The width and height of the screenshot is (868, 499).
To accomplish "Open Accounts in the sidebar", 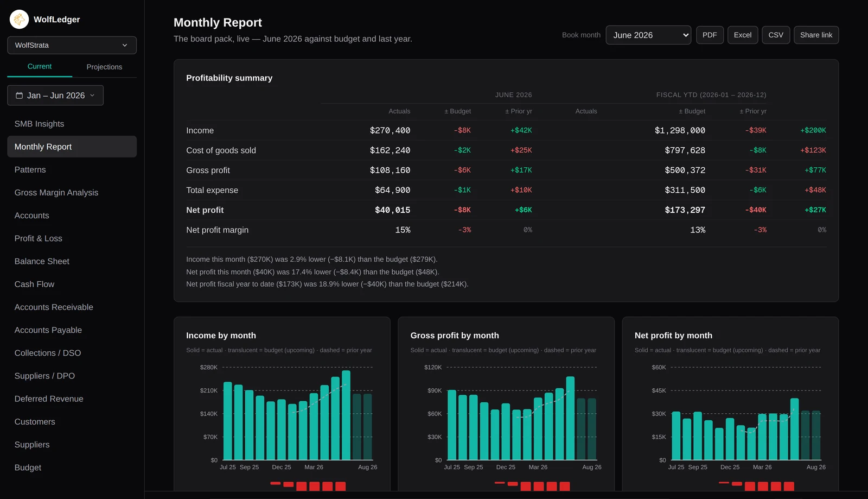I will 72,216.
